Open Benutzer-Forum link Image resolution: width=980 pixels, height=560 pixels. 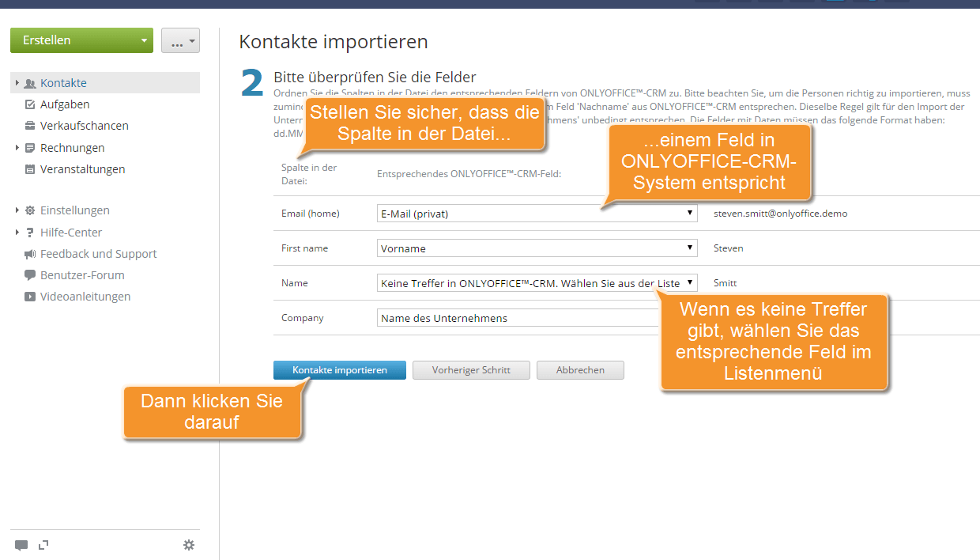pos(82,275)
